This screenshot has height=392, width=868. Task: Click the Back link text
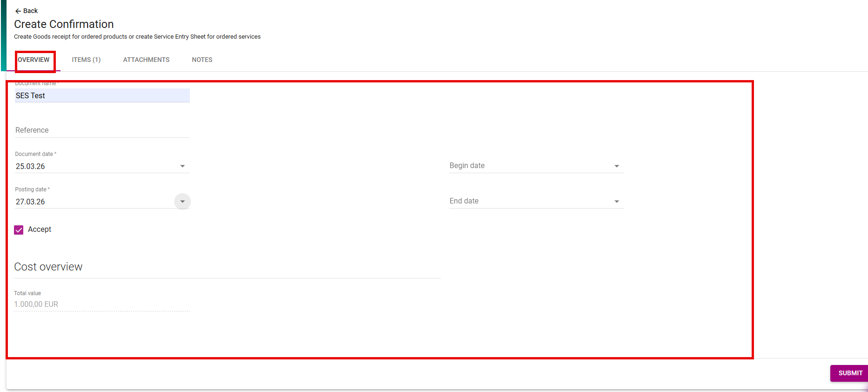coord(31,11)
